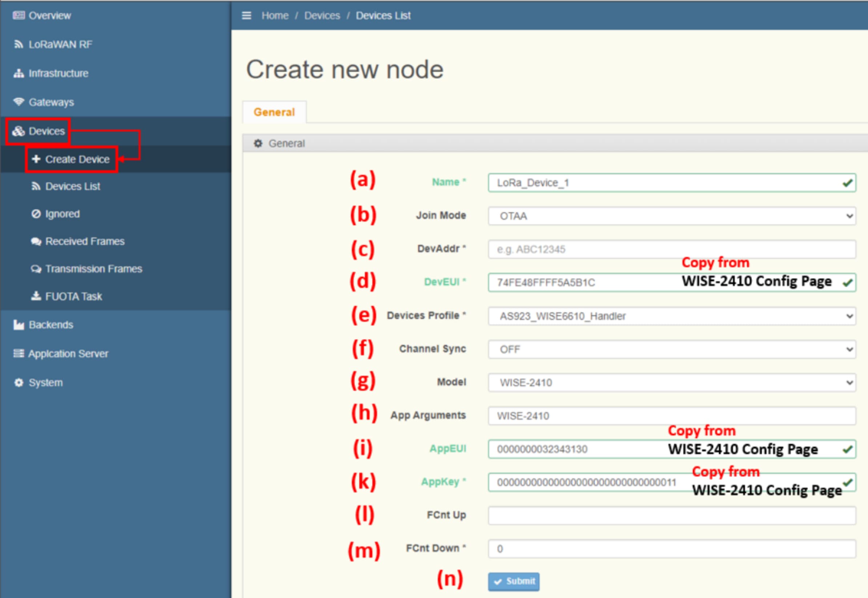Open the Infrastructure menu item
Viewport: 868px width, 598px height.
(116, 73)
